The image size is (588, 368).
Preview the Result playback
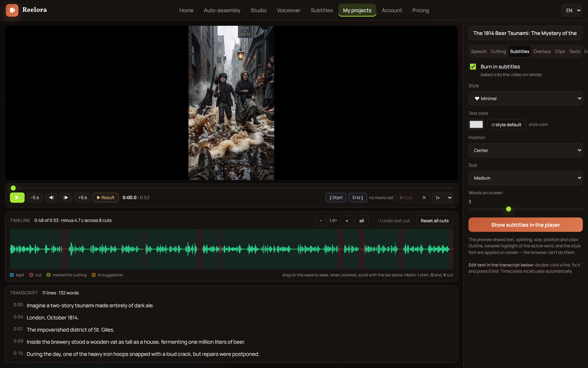(x=105, y=198)
